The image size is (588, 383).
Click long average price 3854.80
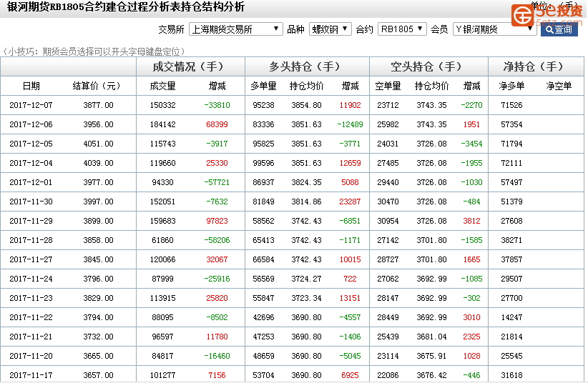pyautogui.click(x=306, y=105)
